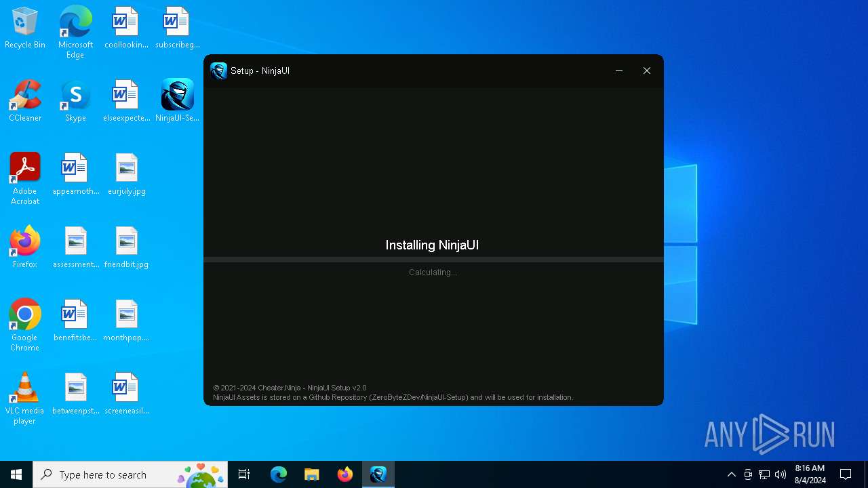Click the NinjaUI logo in setup title bar

coord(218,70)
